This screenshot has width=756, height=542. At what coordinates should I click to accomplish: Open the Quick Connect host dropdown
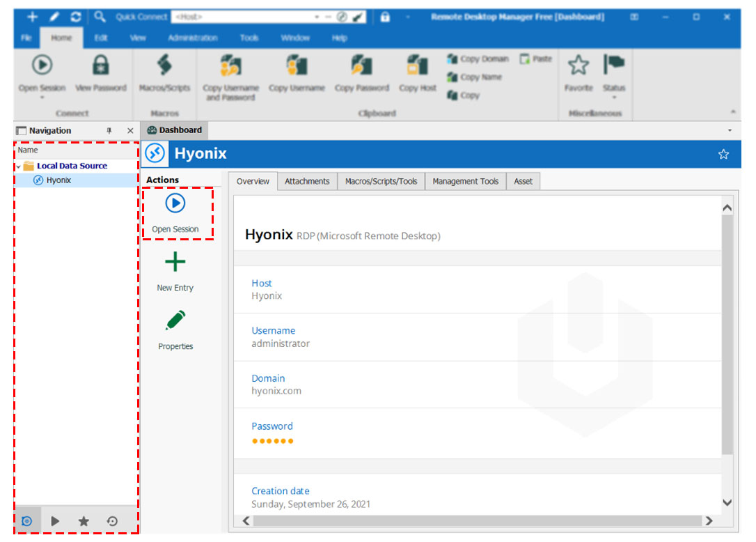click(x=317, y=17)
